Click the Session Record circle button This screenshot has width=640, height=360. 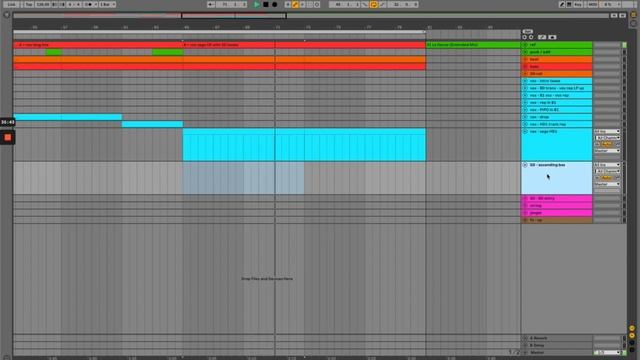pos(317,4)
